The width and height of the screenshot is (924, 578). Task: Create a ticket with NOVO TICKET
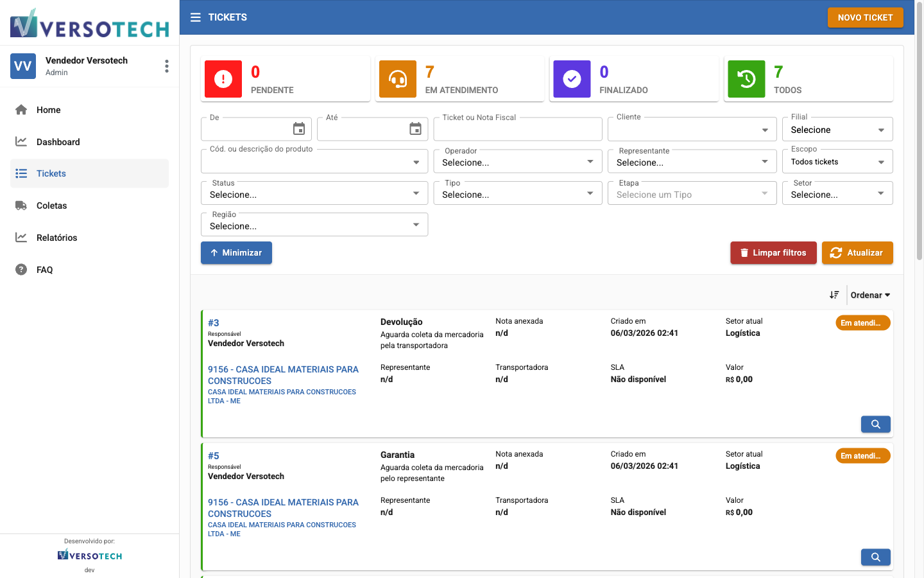[x=865, y=17]
